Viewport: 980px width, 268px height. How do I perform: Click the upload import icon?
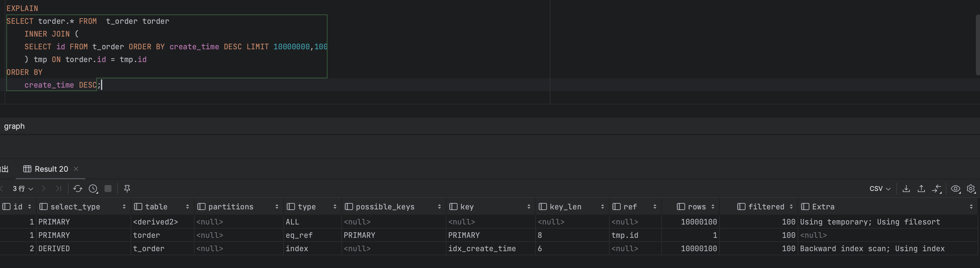pos(921,189)
